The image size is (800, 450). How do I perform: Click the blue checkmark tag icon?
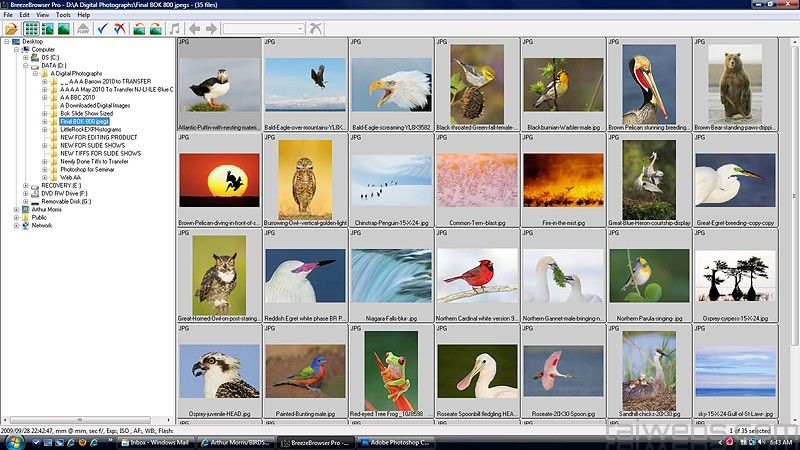pyautogui.click(x=101, y=29)
